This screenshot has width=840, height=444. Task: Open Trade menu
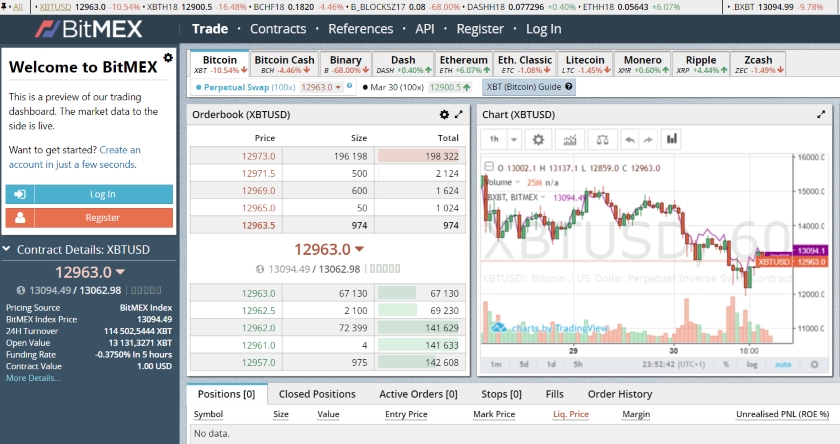(210, 29)
